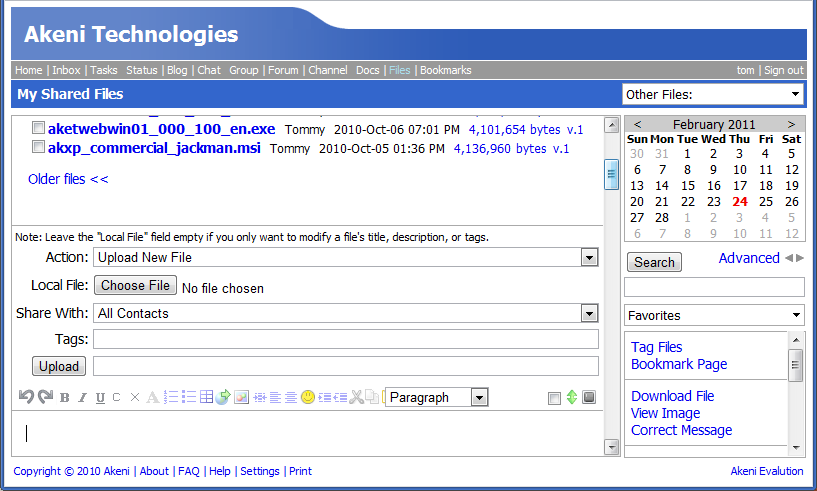Toggle bold formatting in the editor
Image resolution: width=817 pixels, height=491 pixels.
[65, 398]
